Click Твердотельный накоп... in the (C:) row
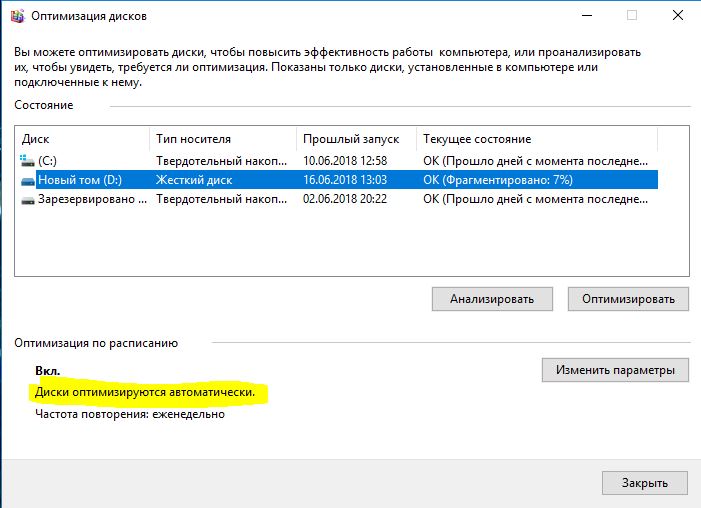Screen dimensions: 701x508 [221, 161]
